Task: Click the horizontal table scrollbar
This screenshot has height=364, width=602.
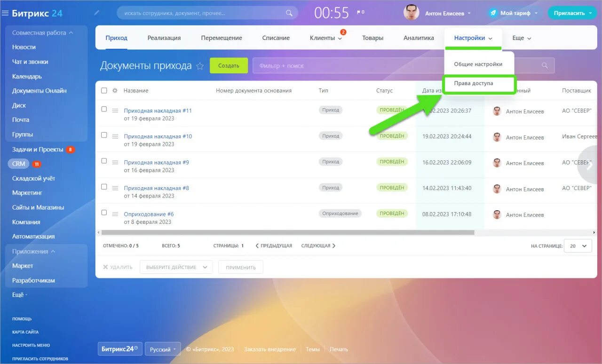Action: (x=288, y=232)
